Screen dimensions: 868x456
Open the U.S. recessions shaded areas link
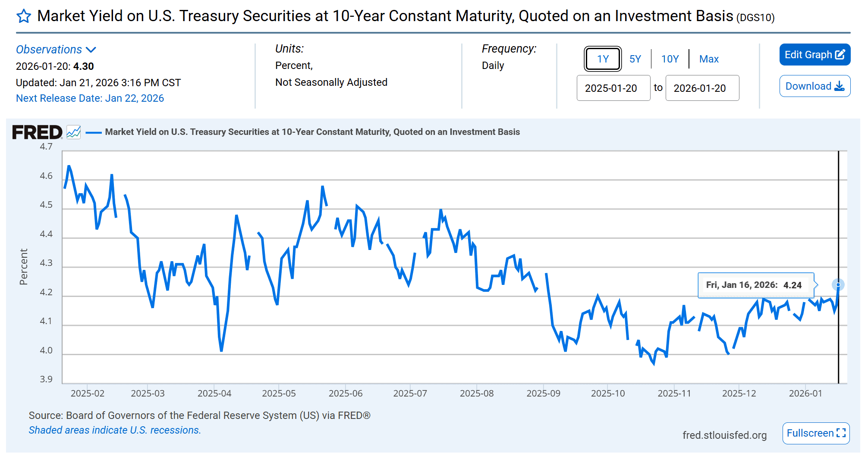[115, 430]
